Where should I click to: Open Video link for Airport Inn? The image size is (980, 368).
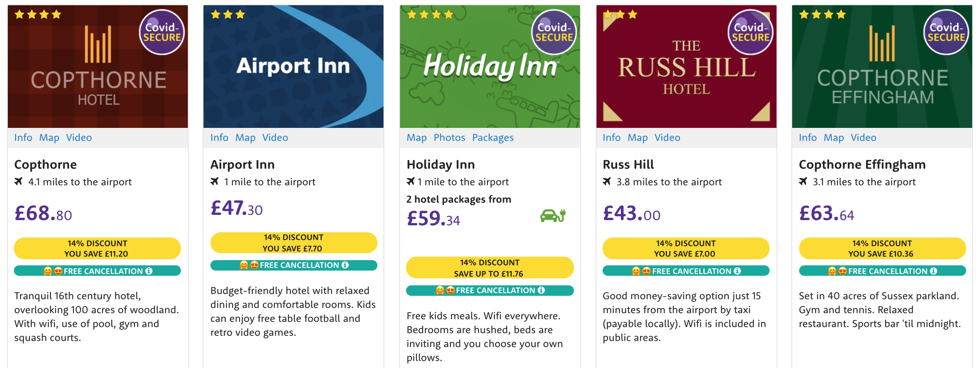pos(275,137)
